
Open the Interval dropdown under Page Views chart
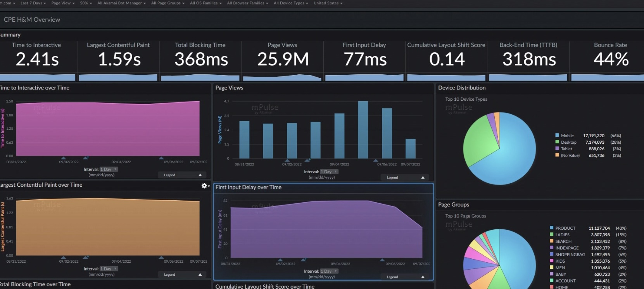point(329,172)
